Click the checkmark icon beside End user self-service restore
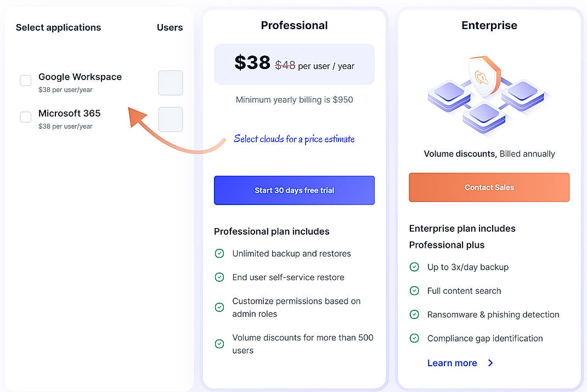The image size is (587, 392). tap(219, 277)
